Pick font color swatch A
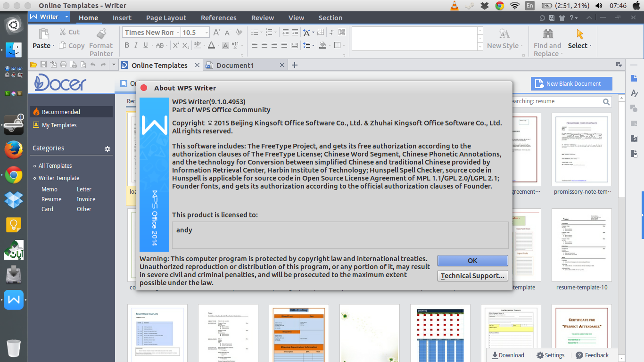The image size is (644, 362). pos(211,45)
